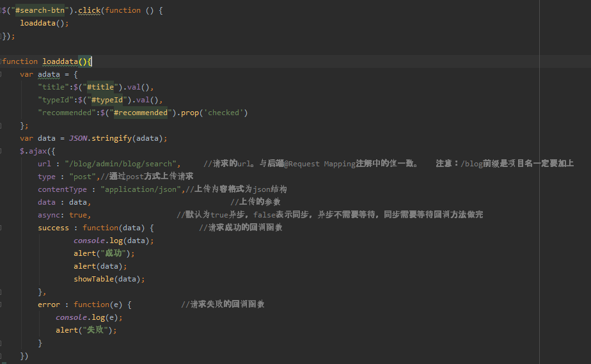Click the //请求失败的回调函数 comment
This screenshot has width=591, height=364.
tap(223, 305)
